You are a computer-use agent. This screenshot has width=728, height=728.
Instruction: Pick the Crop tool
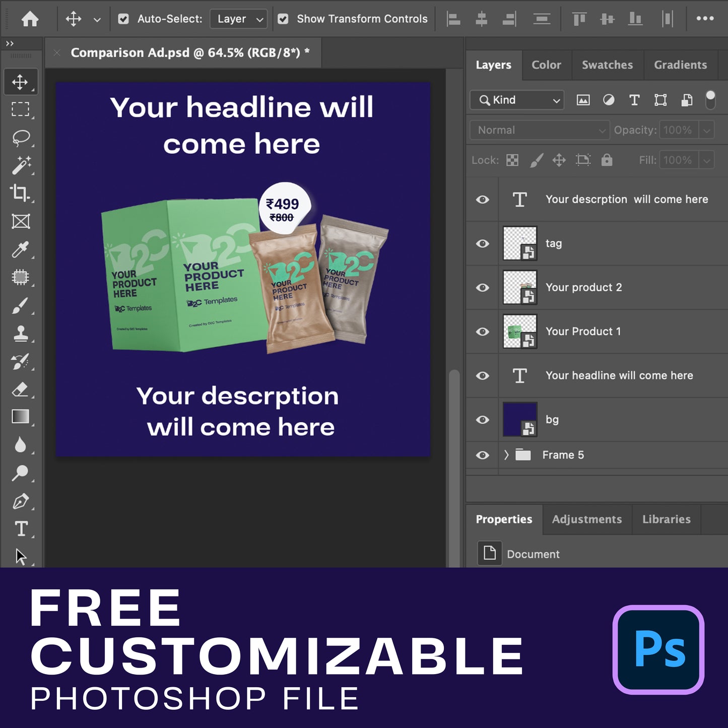coord(21,193)
